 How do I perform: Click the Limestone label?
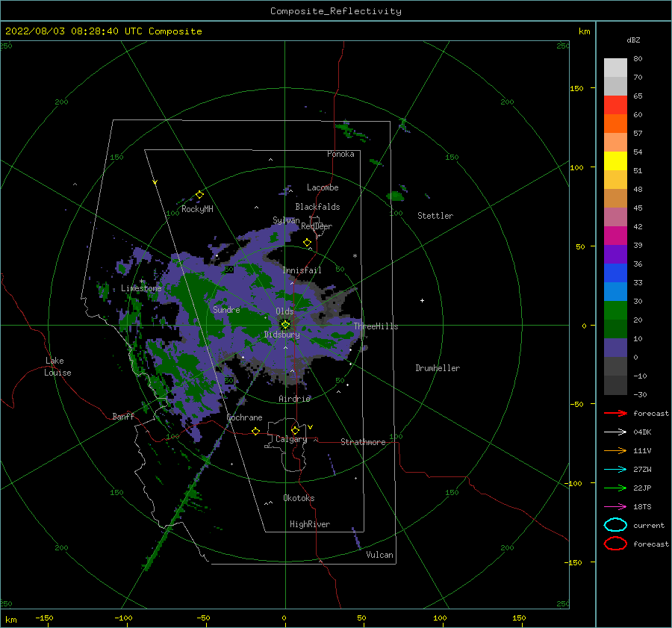click(141, 288)
